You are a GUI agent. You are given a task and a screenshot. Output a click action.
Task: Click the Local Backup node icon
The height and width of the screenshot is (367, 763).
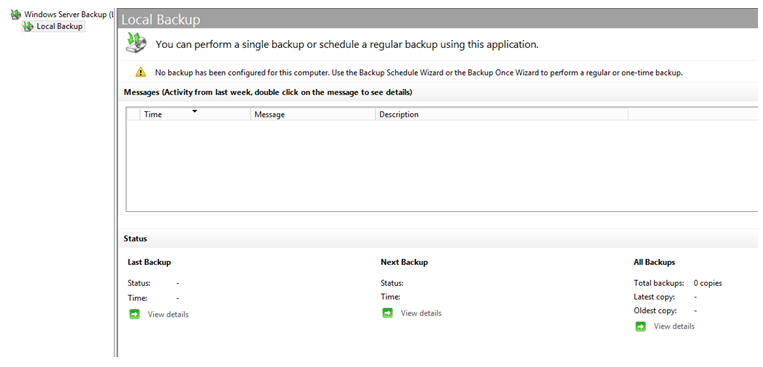pos(29,26)
